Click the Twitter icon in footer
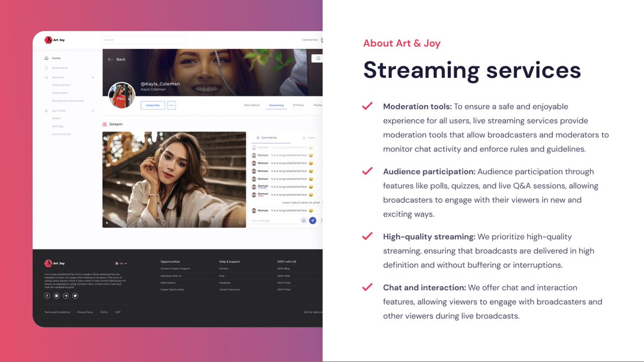The height and width of the screenshot is (362, 644). tap(75, 295)
